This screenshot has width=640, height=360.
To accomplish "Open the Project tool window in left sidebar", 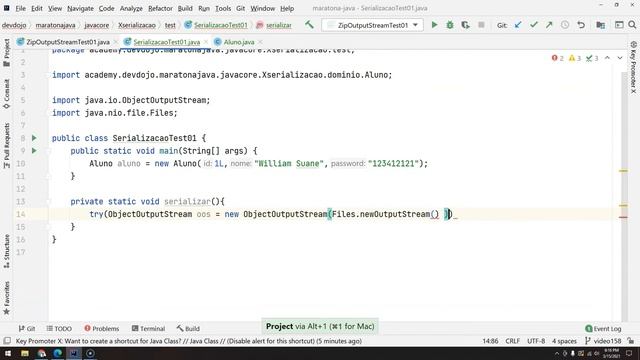I will pyautogui.click(x=7, y=53).
